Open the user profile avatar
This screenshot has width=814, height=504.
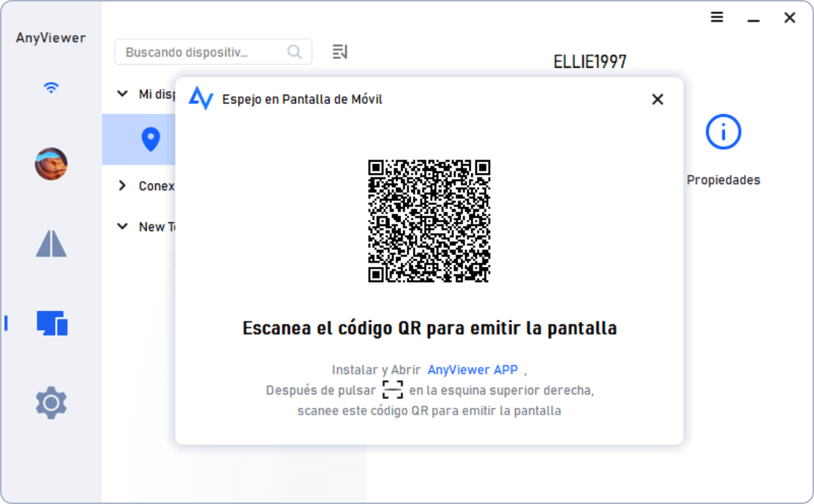[51, 163]
